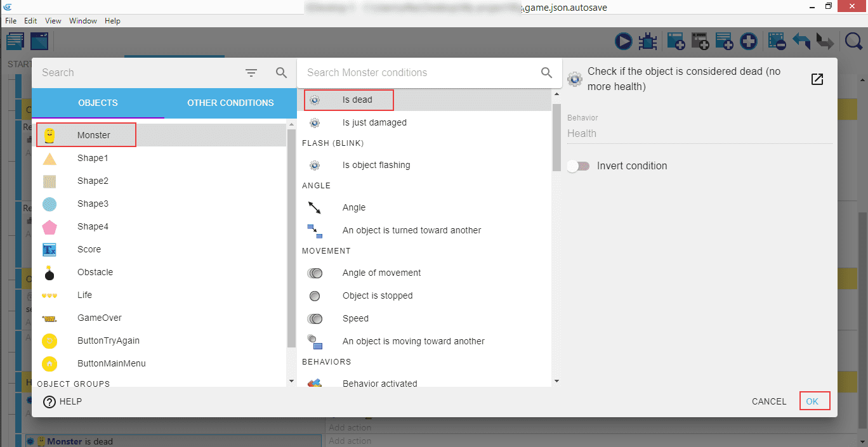Click the Cancel button
This screenshot has height=447, width=868.
point(768,401)
